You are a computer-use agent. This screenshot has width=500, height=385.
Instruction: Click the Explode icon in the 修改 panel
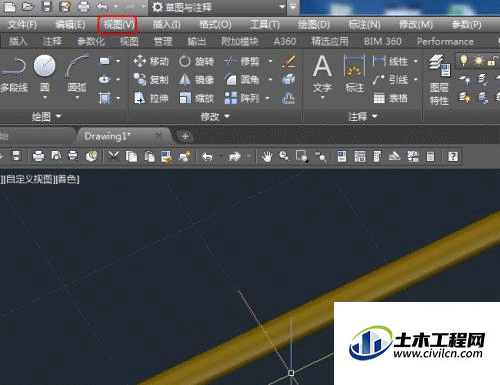(x=289, y=80)
